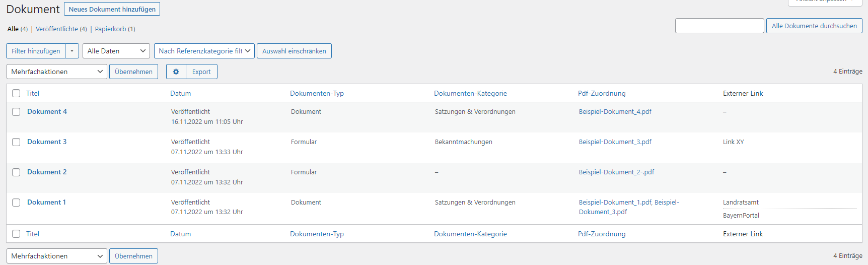Open the Alle Daten date dropdown
Screen dimensions: 868x265
(116, 51)
